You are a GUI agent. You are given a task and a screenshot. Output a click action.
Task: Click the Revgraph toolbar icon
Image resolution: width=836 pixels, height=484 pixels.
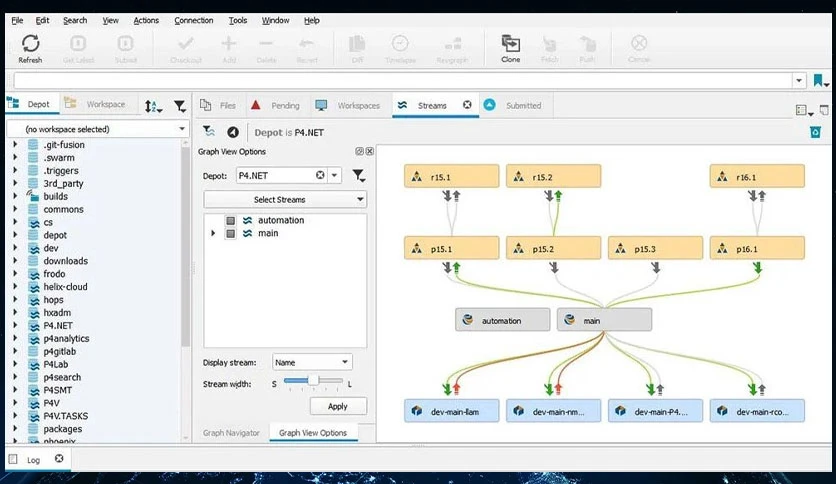pos(452,44)
